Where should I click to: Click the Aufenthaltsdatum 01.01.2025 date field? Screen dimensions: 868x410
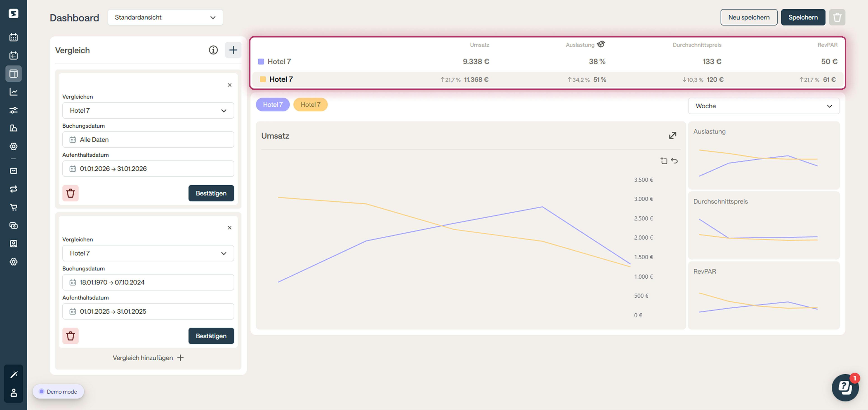[148, 311]
